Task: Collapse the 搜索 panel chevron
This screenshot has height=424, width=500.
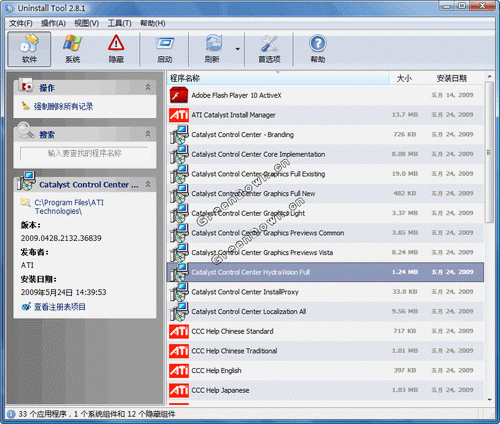Action: [148, 134]
